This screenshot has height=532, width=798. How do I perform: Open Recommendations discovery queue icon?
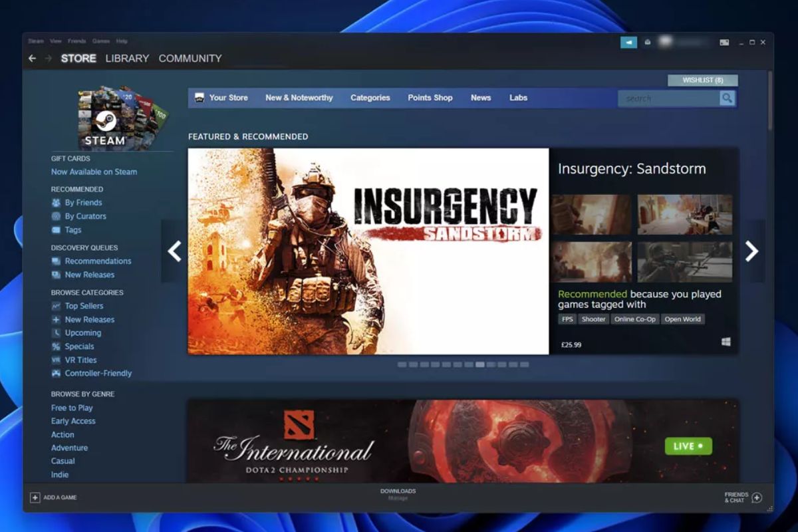click(56, 261)
